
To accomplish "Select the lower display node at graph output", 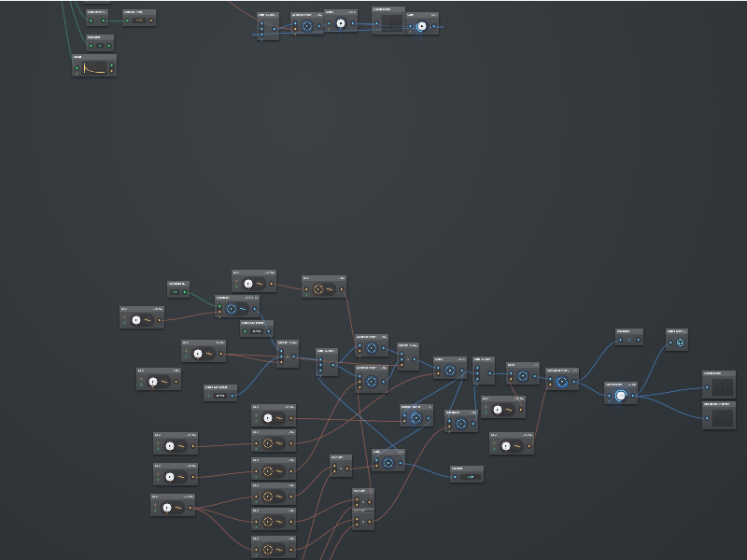I will [x=718, y=416].
